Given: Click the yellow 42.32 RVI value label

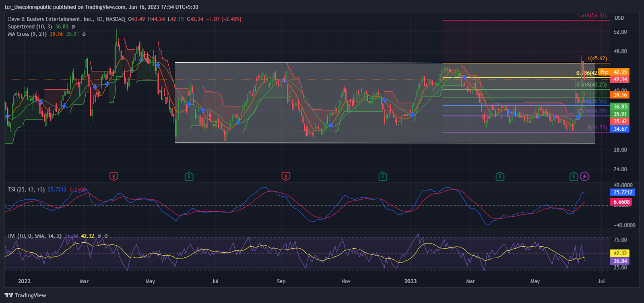Looking at the screenshot, I should point(620,253).
